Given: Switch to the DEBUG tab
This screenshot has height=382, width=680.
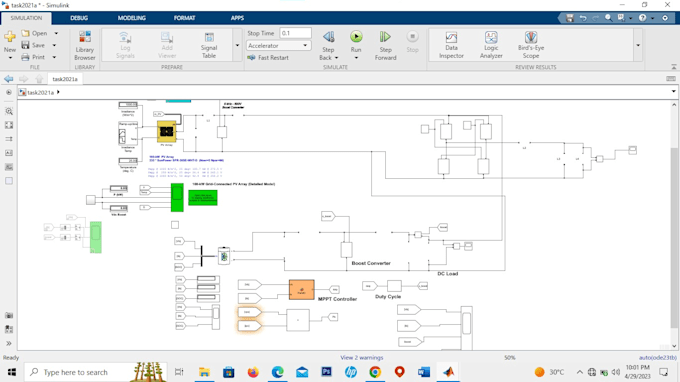Looking at the screenshot, I should pos(79,18).
